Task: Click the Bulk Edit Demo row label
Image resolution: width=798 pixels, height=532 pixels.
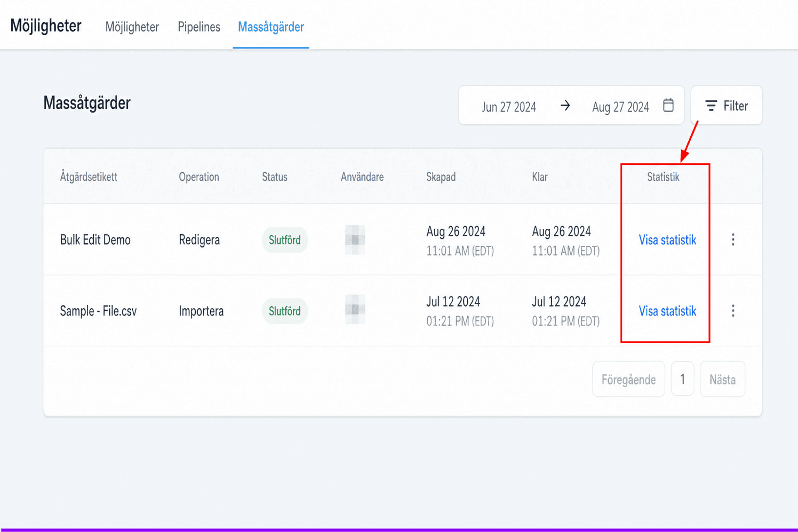Action: point(95,240)
